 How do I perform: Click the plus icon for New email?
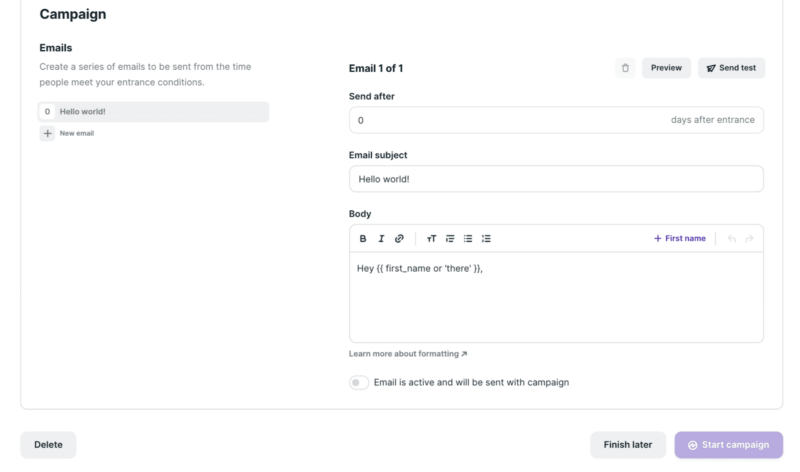click(x=47, y=133)
